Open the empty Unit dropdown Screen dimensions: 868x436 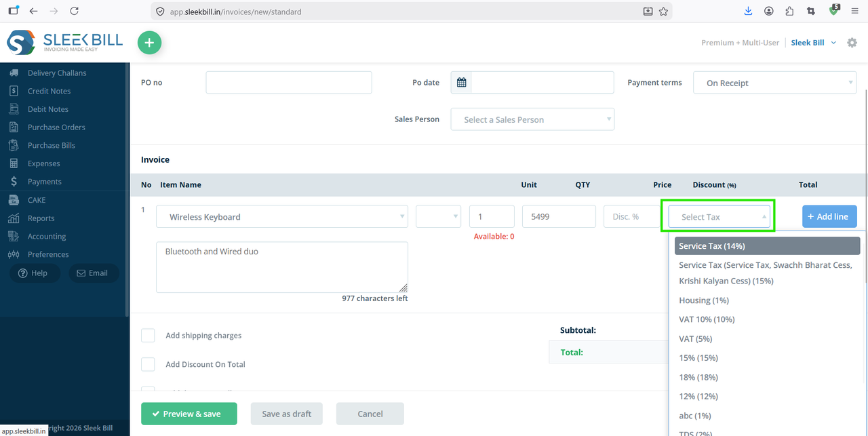tap(438, 216)
